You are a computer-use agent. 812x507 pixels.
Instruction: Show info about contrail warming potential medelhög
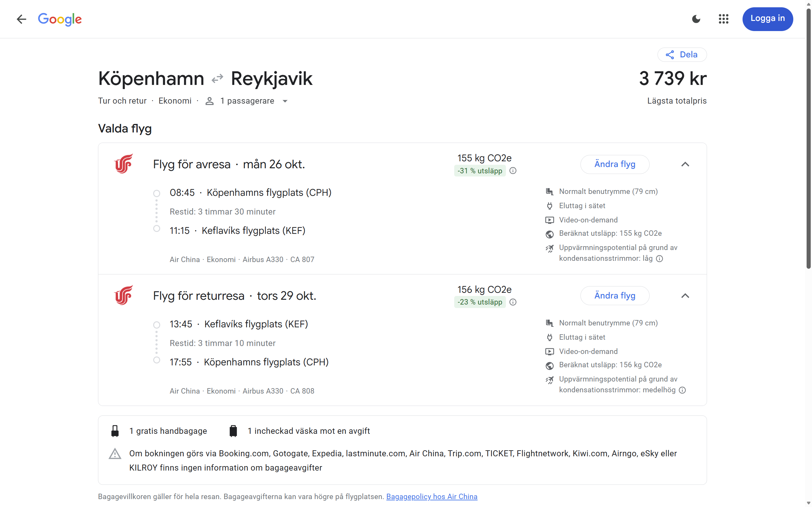pyautogui.click(x=682, y=390)
